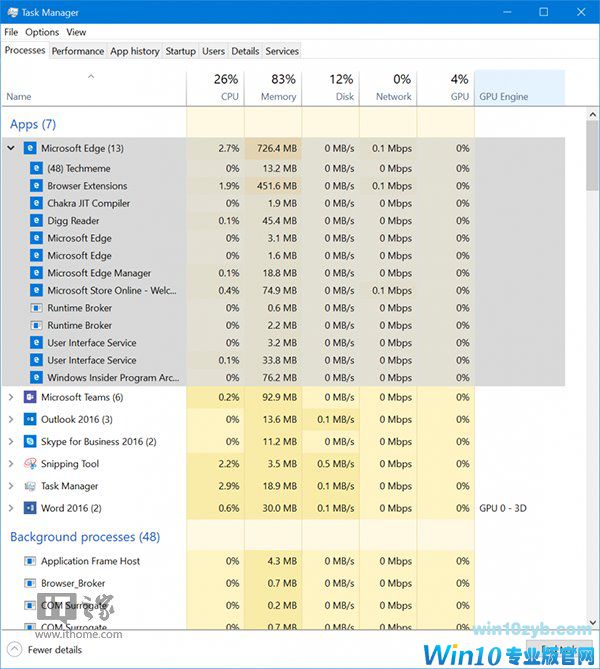Collapse the Microsoft Edge process group
Image resolution: width=600 pixels, height=669 pixels.
point(11,148)
